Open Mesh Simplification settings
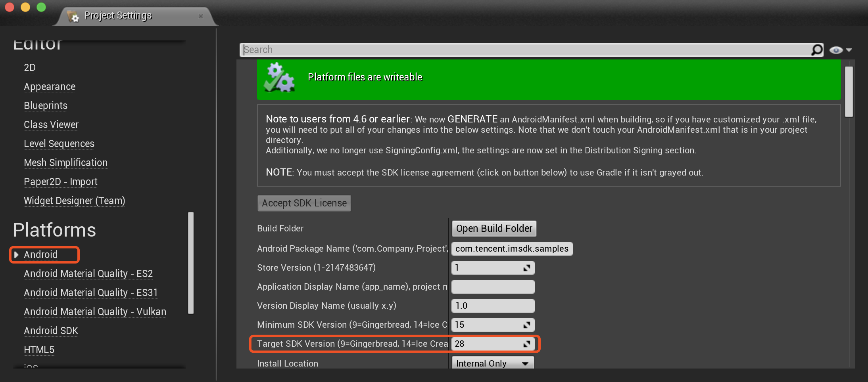The height and width of the screenshot is (382, 868). click(65, 163)
